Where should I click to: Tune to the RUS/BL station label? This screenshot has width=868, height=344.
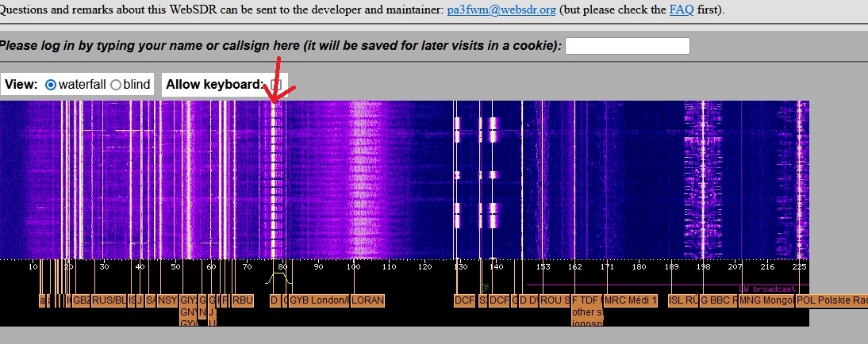pyautogui.click(x=109, y=300)
